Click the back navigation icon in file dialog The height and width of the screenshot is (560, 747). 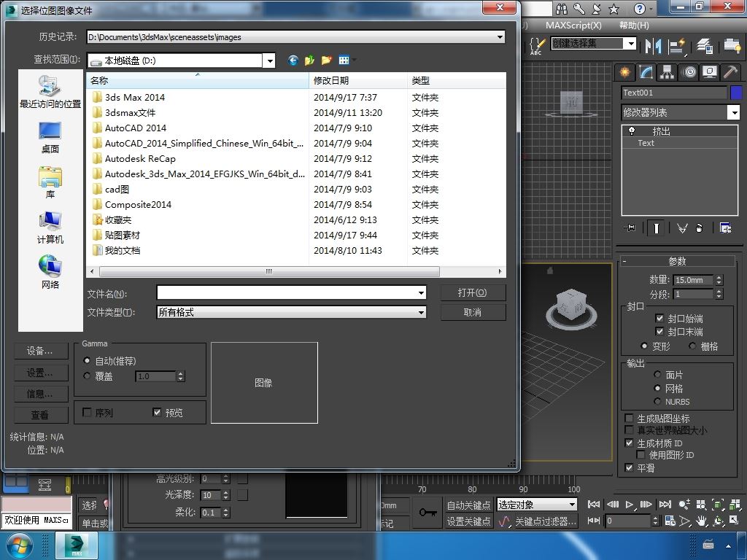pyautogui.click(x=293, y=60)
